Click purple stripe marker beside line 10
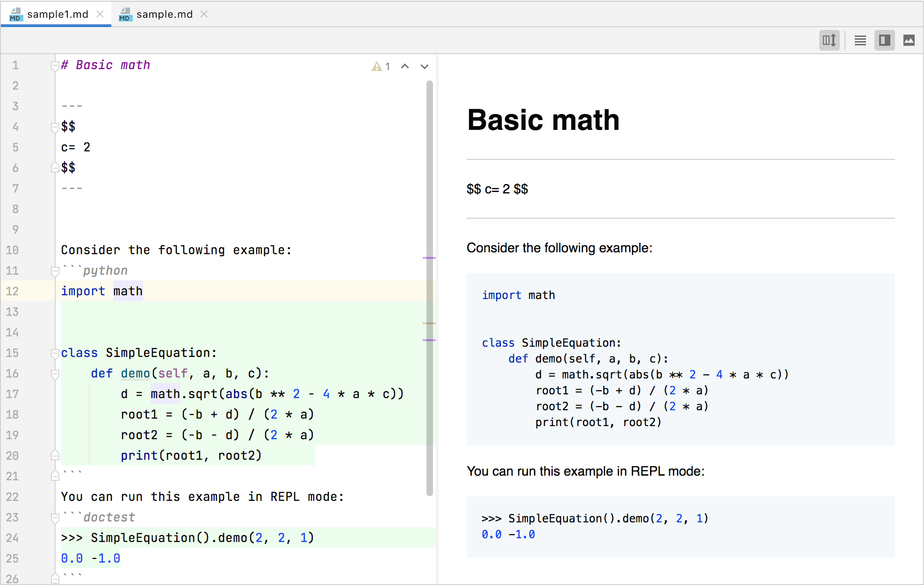The image size is (924, 585). pyautogui.click(x=429, y=258)
